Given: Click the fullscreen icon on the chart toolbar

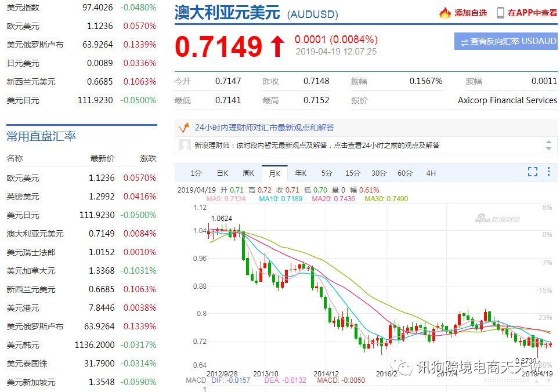Looking at the screenshot, I should click(532, 172).
